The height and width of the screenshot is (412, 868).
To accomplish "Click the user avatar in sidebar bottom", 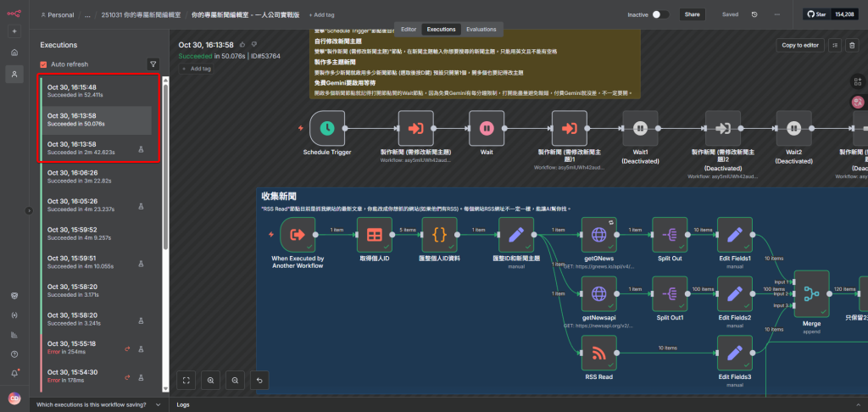I will tap(14, 398).
